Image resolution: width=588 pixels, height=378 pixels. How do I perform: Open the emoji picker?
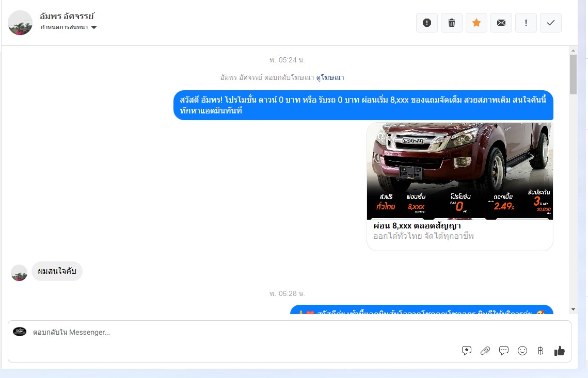522,351
